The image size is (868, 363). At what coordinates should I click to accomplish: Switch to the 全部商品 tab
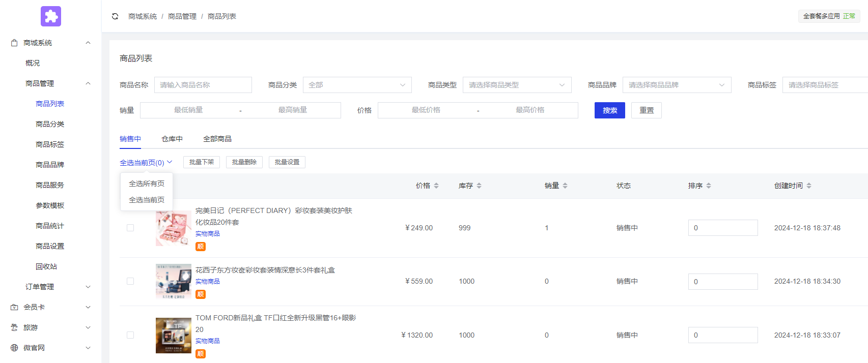click(217, 139)
